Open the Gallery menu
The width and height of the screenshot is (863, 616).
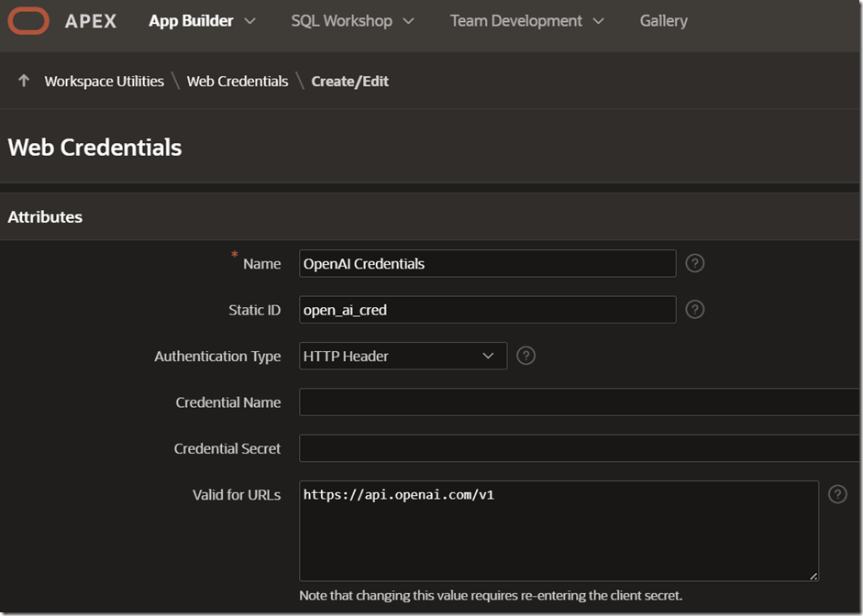[x=663, y=20]
